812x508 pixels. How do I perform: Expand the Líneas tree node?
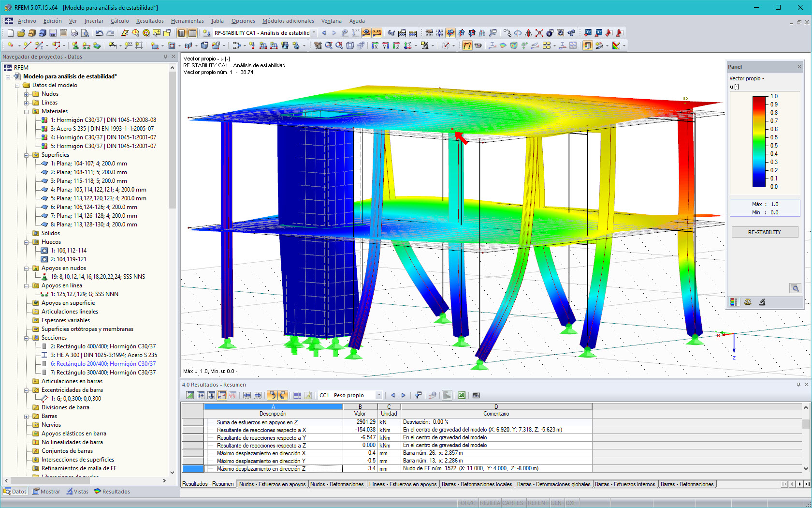[27, 103]
